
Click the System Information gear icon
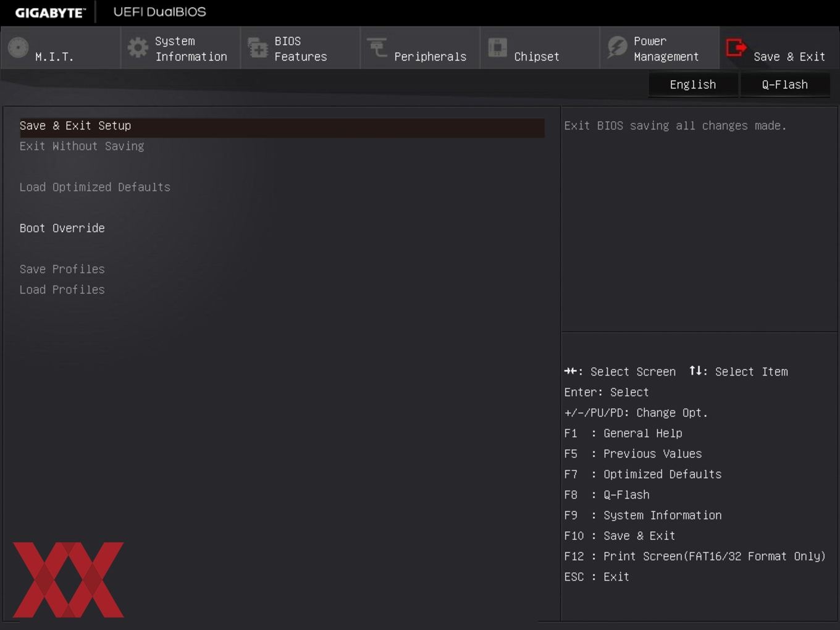138,48
